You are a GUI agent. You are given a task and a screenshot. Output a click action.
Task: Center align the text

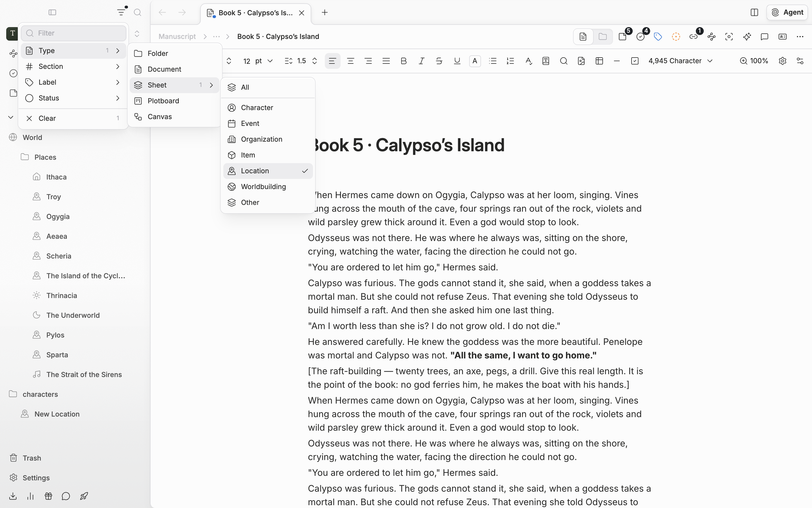(351, 61)
